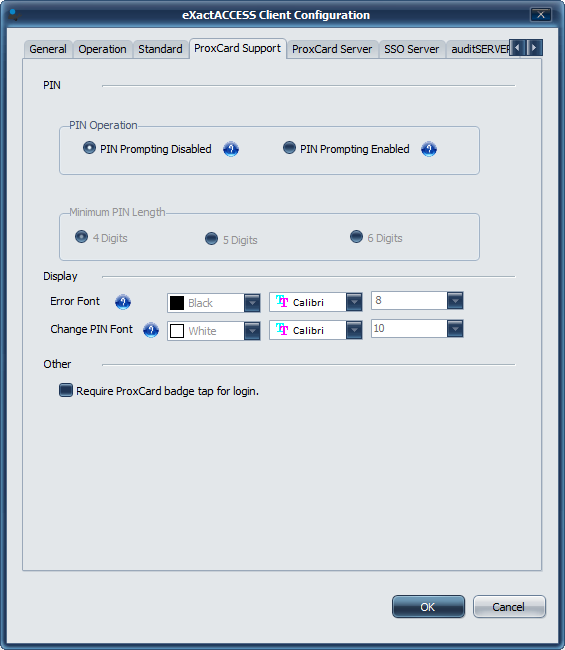Open help icon beside Change PIN Font
Screen dimensions: 565x650
coord(151,330)
